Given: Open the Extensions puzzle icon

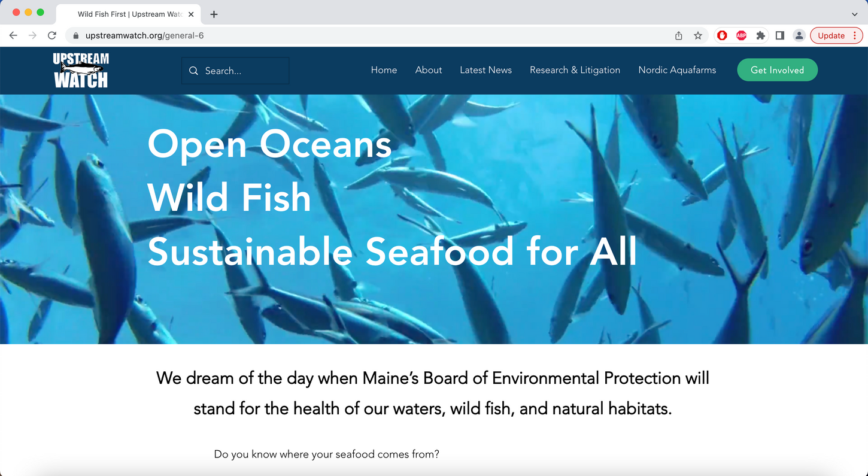Looking at the screenshot, I should pyautogui.click(x=760, y=35).
